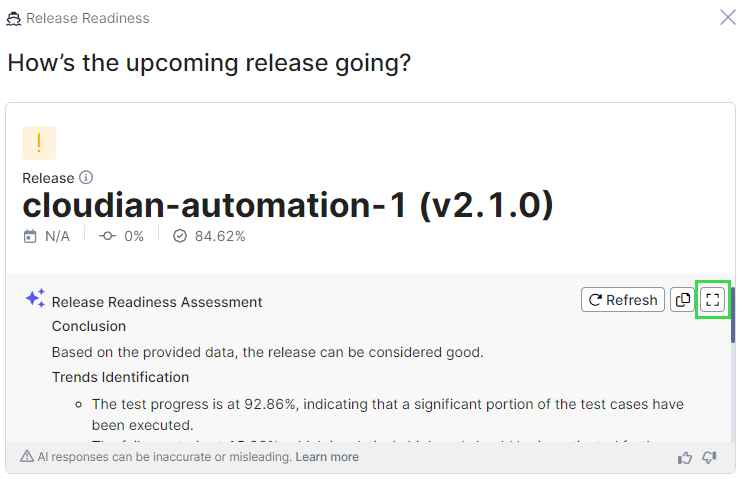This screenshot has width=746, height=479.
Task: Give the AI response a thumbs down
Action: click(710, 457)
